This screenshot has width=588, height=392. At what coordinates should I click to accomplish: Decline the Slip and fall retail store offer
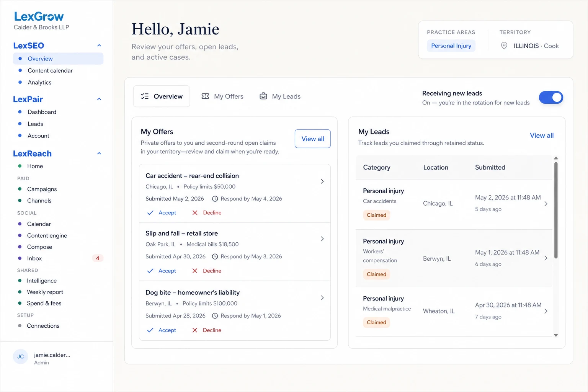tap(207, 271)
